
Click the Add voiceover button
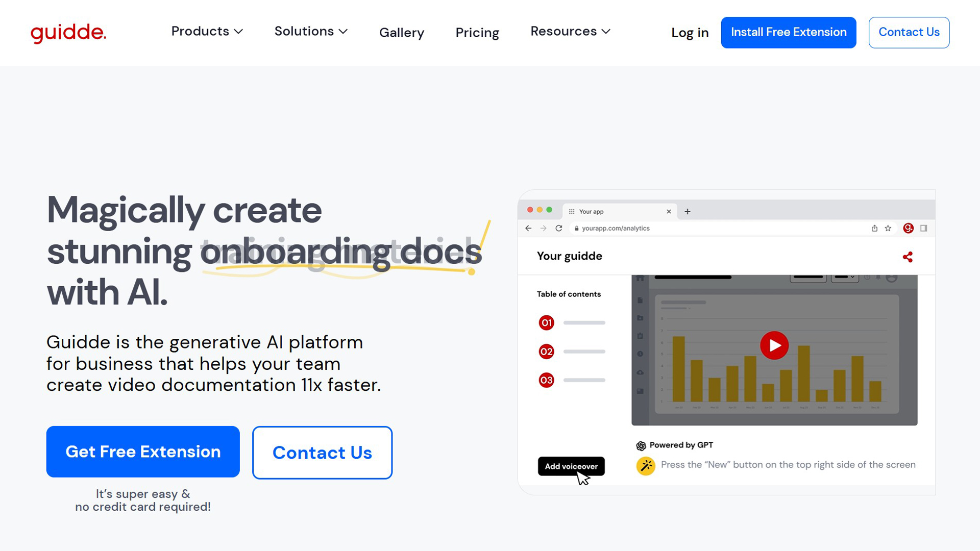pos(571,466)
